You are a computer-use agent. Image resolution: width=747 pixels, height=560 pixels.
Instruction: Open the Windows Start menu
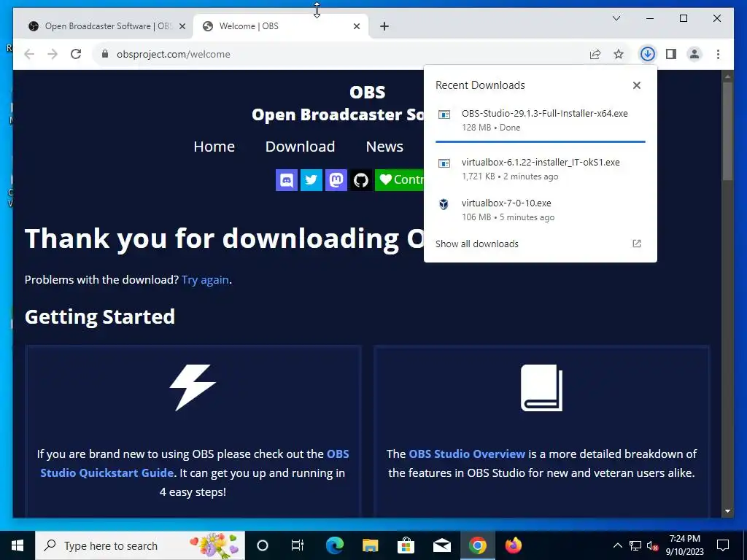18,545
